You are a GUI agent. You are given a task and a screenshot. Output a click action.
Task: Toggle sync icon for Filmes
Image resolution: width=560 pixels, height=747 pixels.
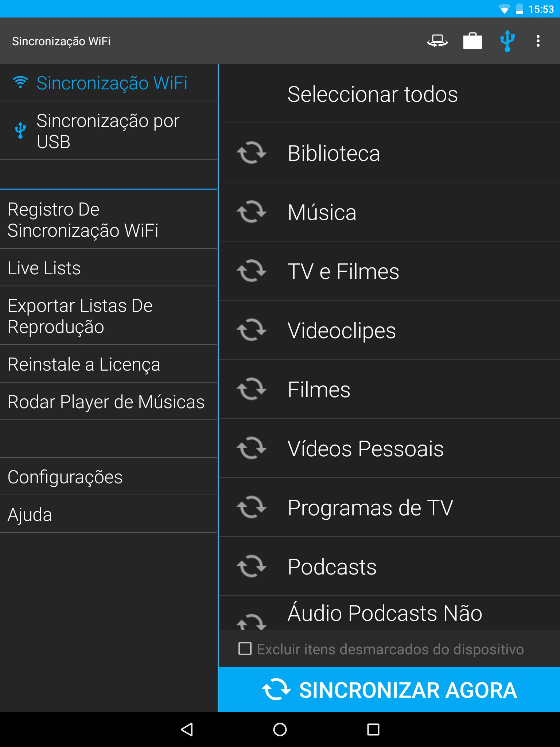tap(252, 389)
